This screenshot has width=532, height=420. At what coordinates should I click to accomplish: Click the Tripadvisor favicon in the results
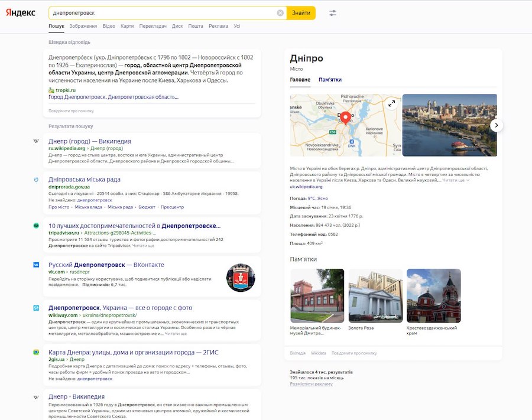point(36,226)
